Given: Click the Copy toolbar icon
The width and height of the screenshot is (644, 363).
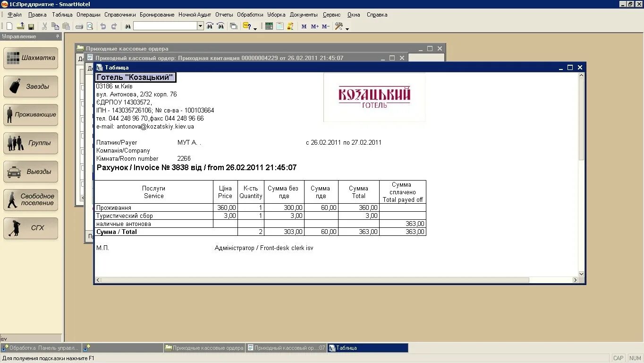Looking at the screenshot, I should [x=55, y=26].
